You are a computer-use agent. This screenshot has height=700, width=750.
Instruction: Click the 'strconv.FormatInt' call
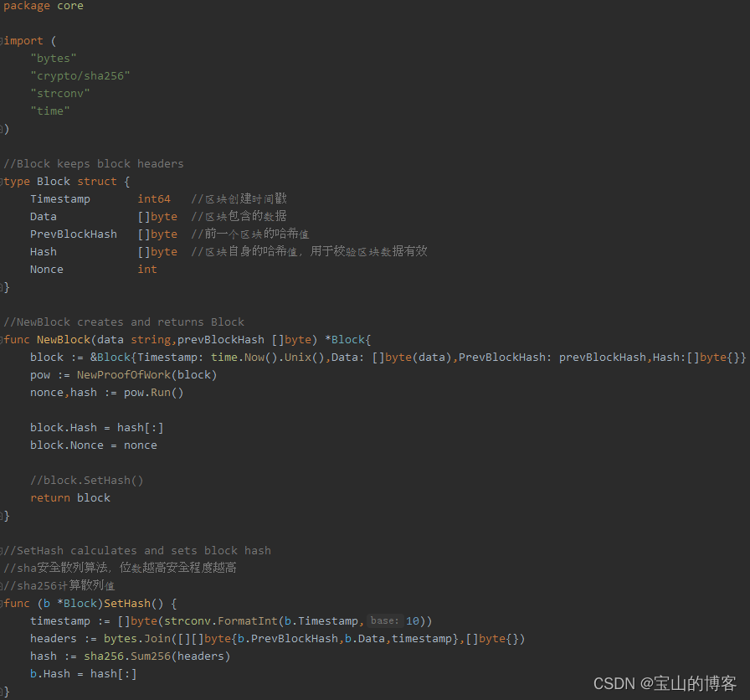pyautogui.click(x=221, y=621)
